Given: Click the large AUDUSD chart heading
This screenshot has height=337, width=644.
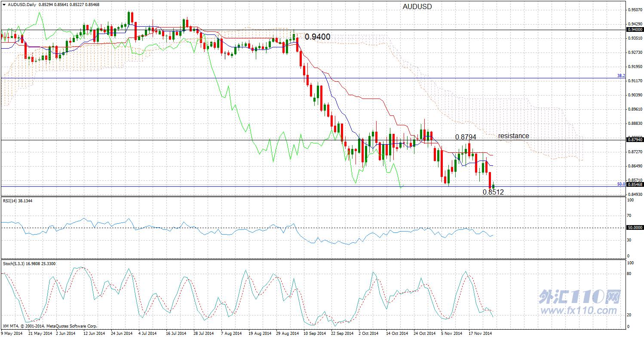Looking at the screenshot, I should pyautogui.click(x=417, y=7).
